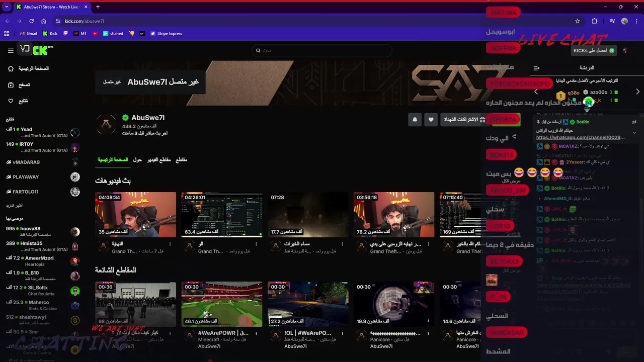644x362 pixels.
Task: Open AmeerMzori recommended channel
Action: pyautogui.click(x=43, y=261)
